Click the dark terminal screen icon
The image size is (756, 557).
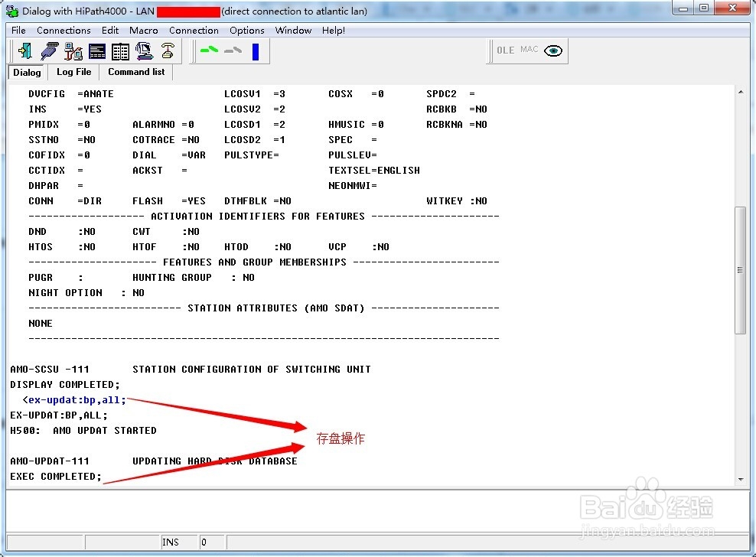97,51
